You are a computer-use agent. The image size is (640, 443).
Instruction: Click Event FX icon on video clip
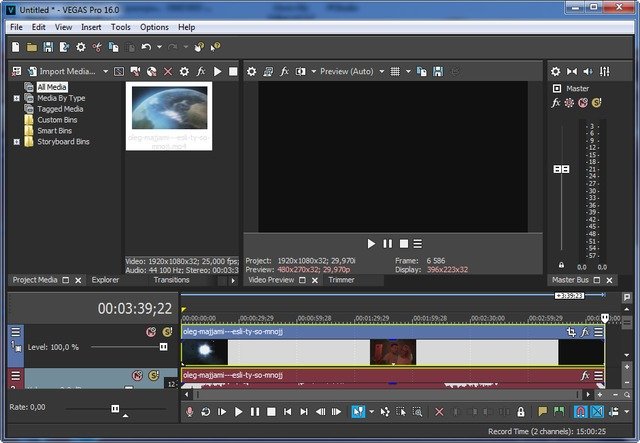coord(586,331)
